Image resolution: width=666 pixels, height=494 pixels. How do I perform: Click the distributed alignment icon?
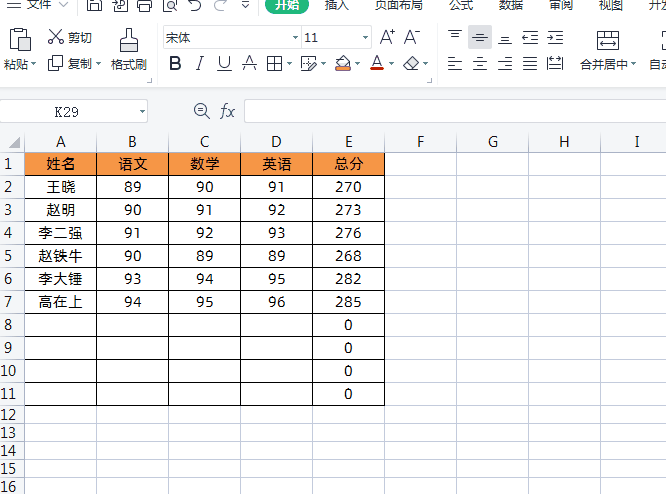(555, 64)
